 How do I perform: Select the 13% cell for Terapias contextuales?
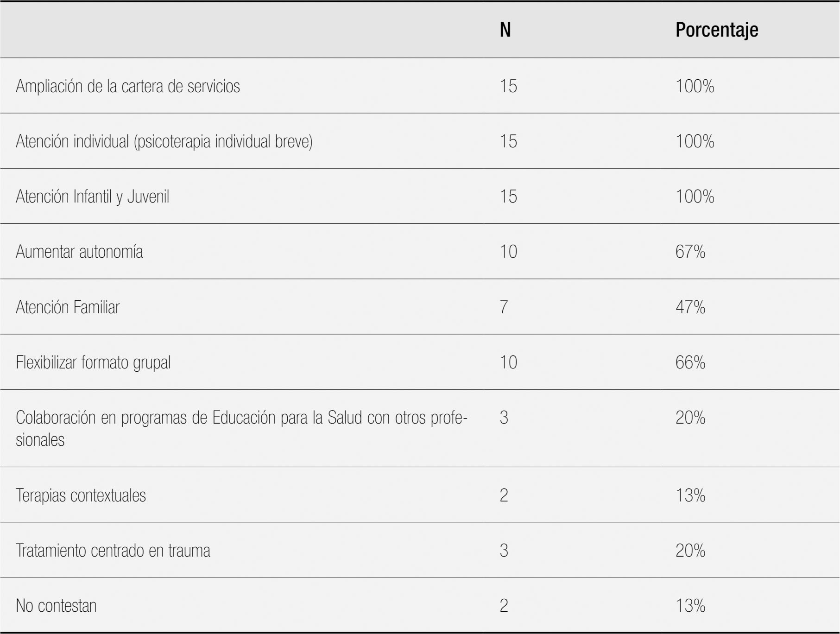pyautogui.click(x=690, y=495)
